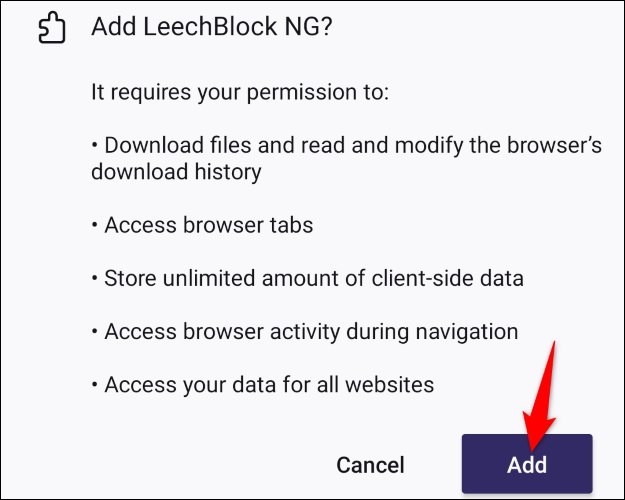Viewport: 625px width, 500px height.
Task: Click the bullet before "Store unlimited amount"
Action: click(95, 278)
